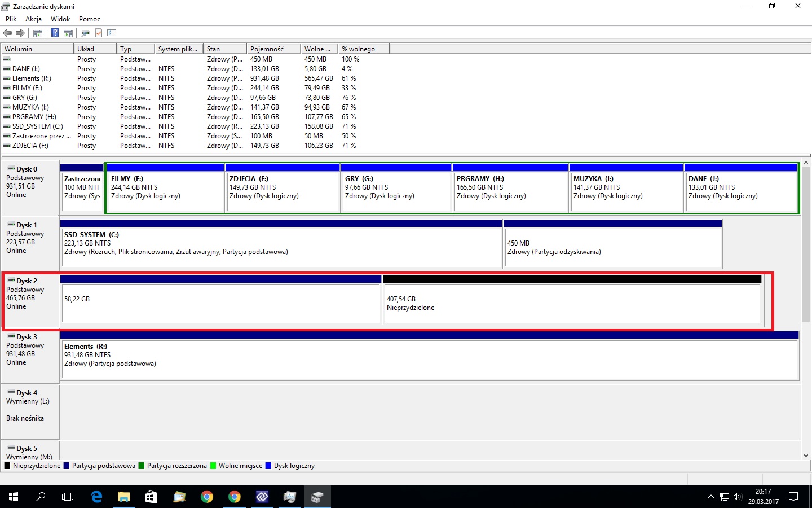The image size is (812, 508).
Task: Open the Windows Start menu
Action: (14, 497)
